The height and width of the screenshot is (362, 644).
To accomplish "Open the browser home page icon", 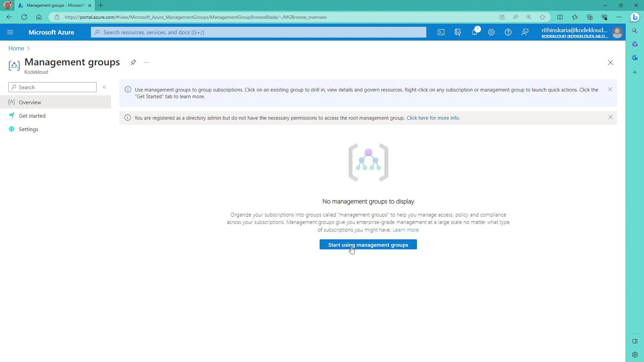I will pos(39,17).
